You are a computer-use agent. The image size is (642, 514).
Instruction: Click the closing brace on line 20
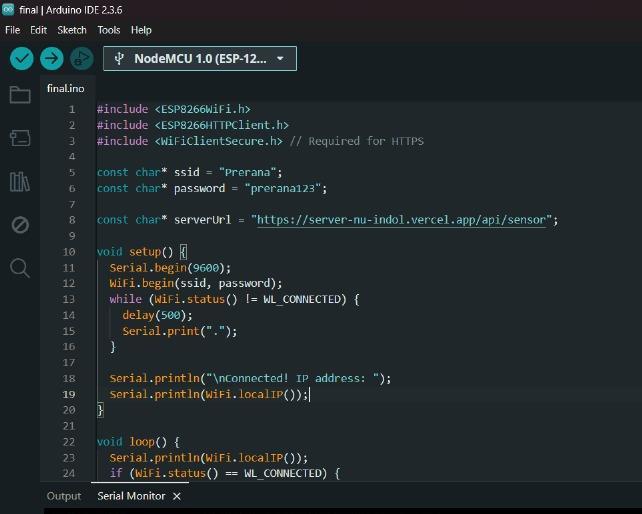100,410
